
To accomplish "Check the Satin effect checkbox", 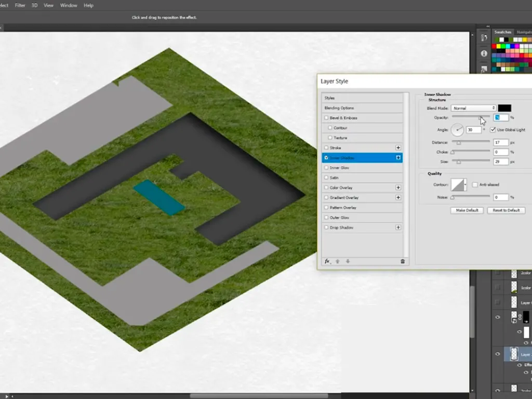I will click(326, 178).
